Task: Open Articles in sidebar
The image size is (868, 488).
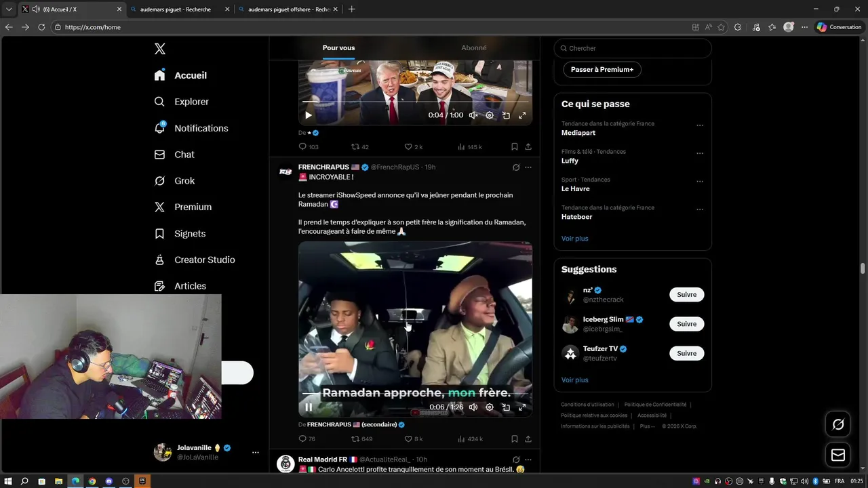Action: (180, 286)
